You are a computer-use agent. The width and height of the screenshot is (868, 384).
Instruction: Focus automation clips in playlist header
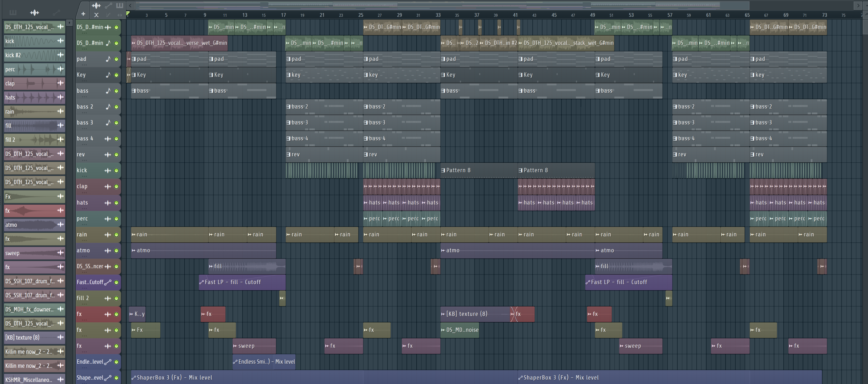click(109, 6)
